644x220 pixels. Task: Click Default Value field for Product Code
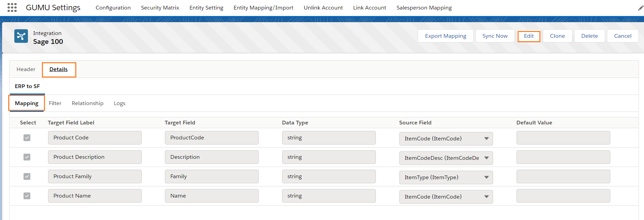(563, 138)
